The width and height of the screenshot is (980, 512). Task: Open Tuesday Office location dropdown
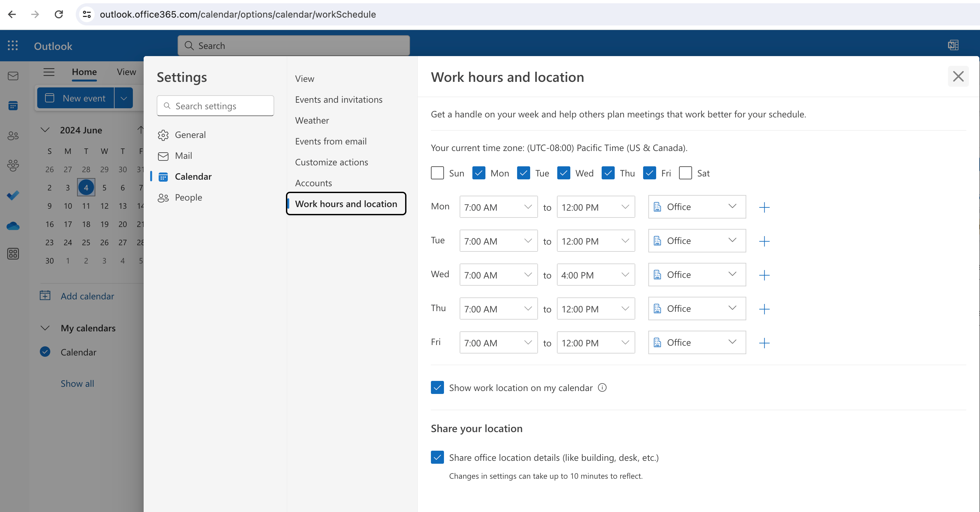coord(697,241)
